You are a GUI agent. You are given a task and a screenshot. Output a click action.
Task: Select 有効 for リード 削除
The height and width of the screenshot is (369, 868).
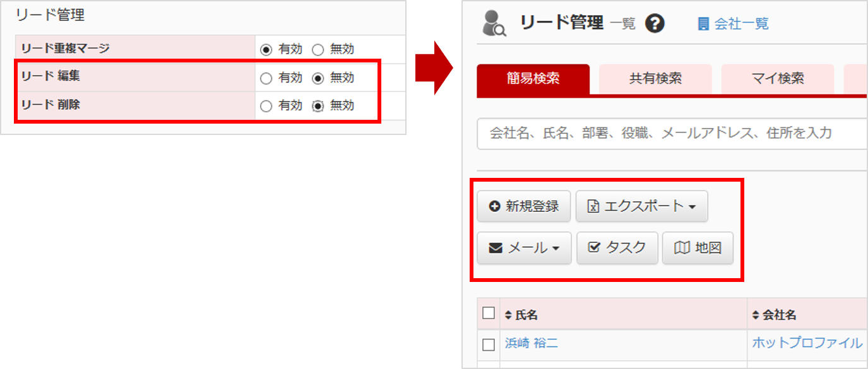point(266,106)
